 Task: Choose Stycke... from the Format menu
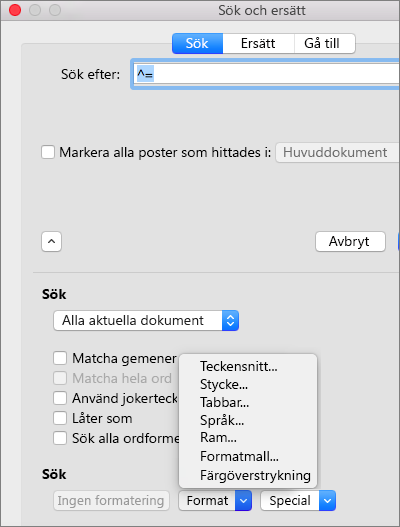click(x=248, y=384)
